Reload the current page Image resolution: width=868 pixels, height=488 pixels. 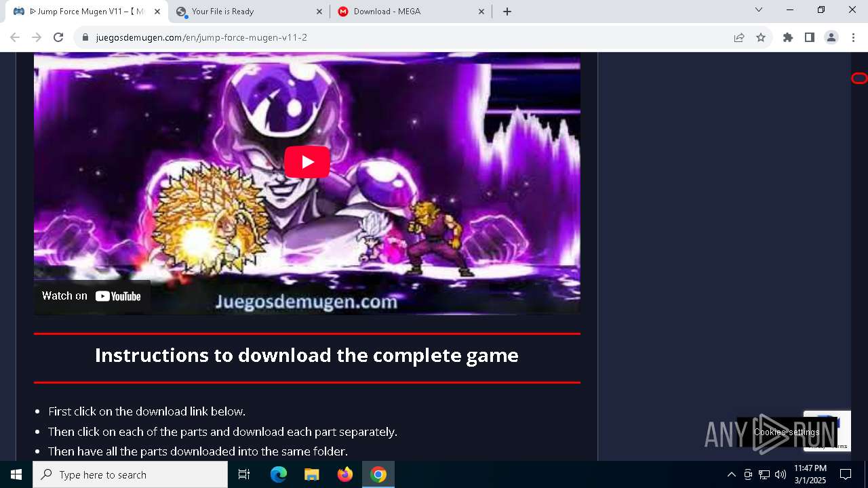tap(58, 37)
